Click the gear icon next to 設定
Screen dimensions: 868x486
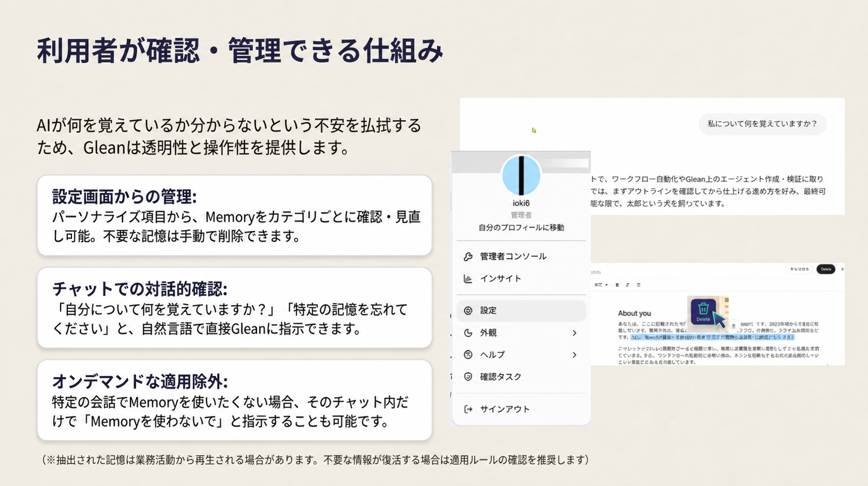click(x=468, y=310)
